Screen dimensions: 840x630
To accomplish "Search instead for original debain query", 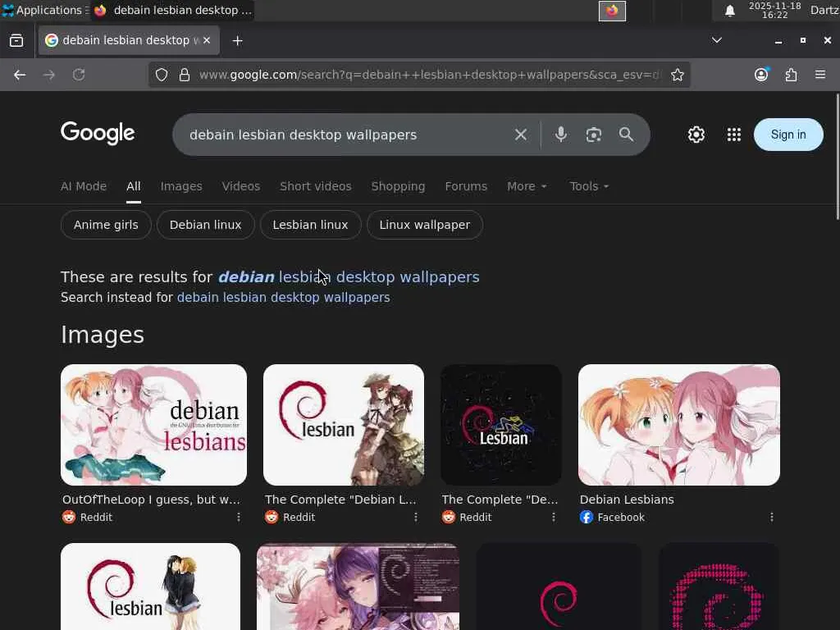I will [283, 297].
